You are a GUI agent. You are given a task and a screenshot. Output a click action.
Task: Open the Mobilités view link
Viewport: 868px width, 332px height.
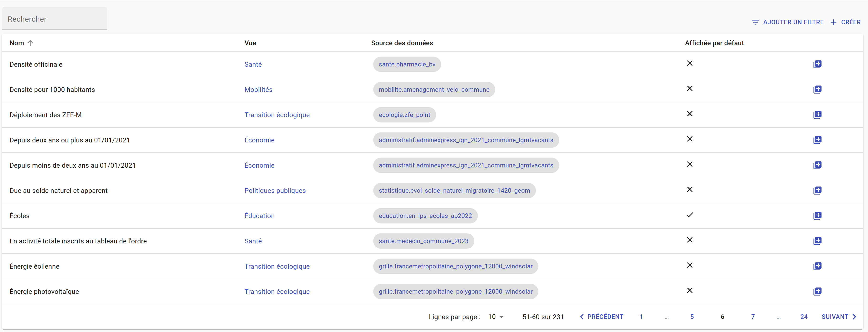tap(258, 90)
